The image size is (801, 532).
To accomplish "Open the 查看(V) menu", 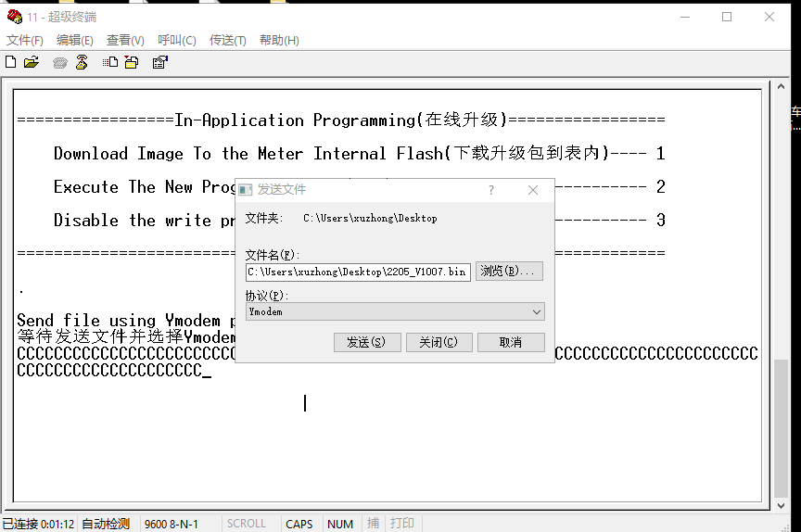I will 125,40.
